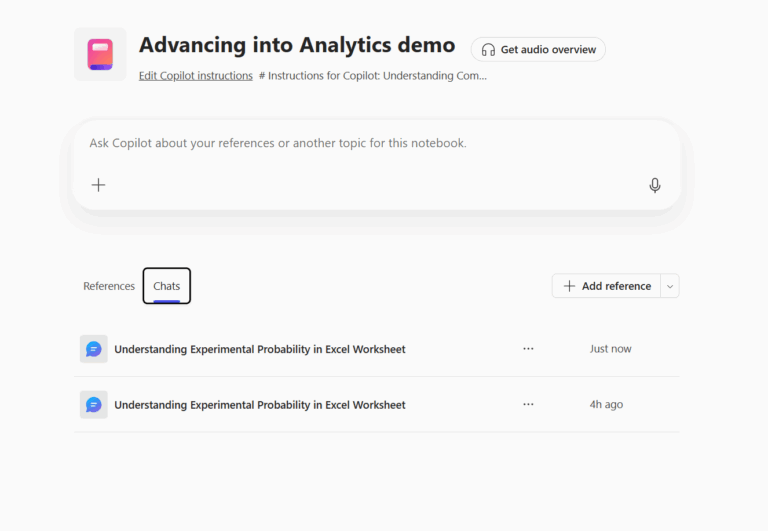Click the headphones icon for audio overview
Viewport: 768px width, 531px height.
(488, 50)
